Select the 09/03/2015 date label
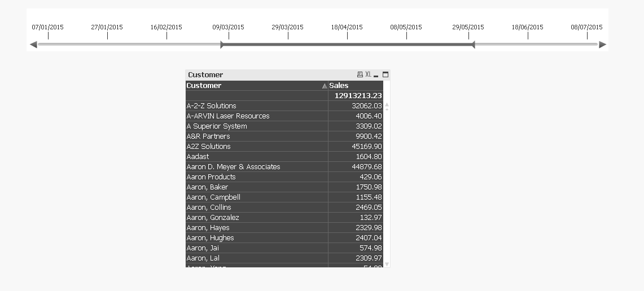644x291 pixels. click(228, 27)
